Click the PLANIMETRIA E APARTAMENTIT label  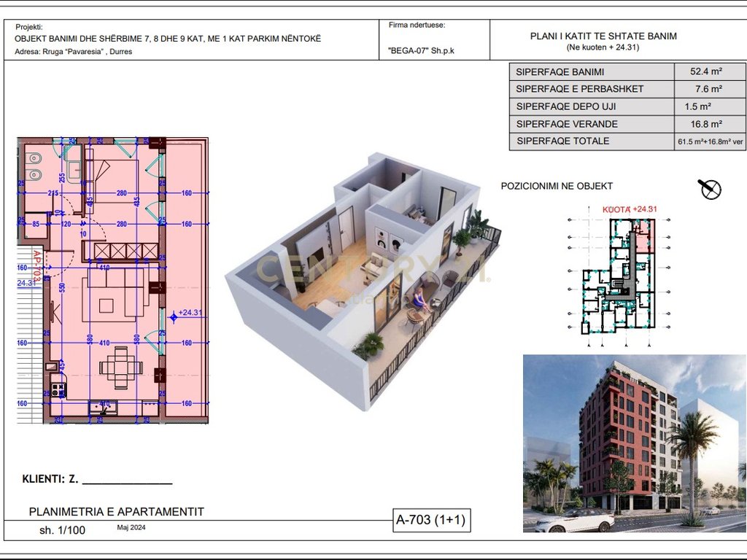[x=117, y=511]
